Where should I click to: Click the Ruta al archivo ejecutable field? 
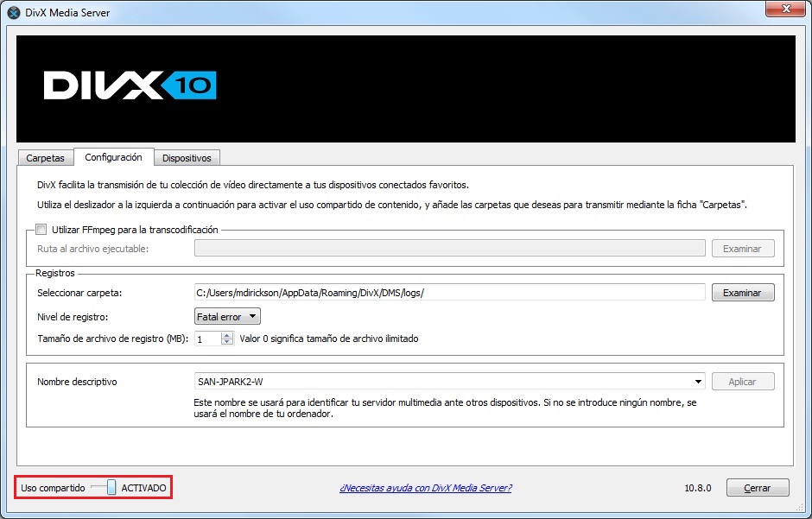tap(449, 249)
